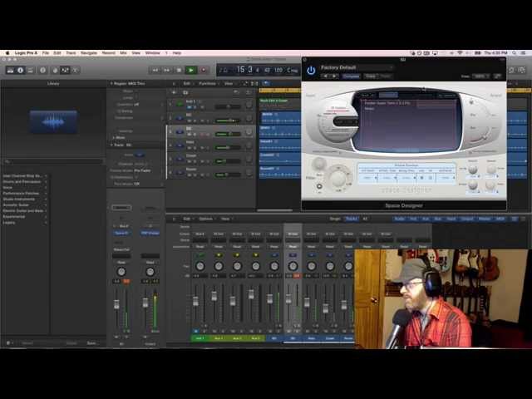532x399 pixels.
Task: Toggle the Output filter in mixer
Action: tap(467, 219)
